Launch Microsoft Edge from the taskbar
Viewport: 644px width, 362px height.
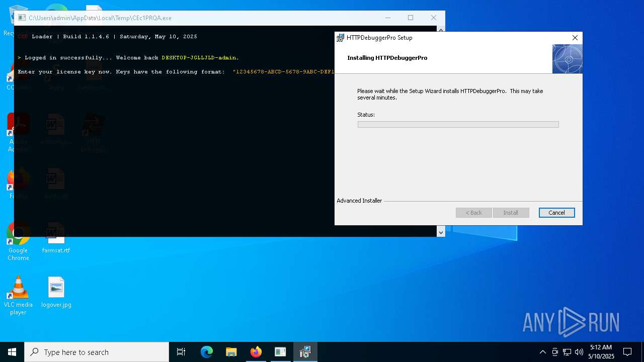click(x=207, y=352)
